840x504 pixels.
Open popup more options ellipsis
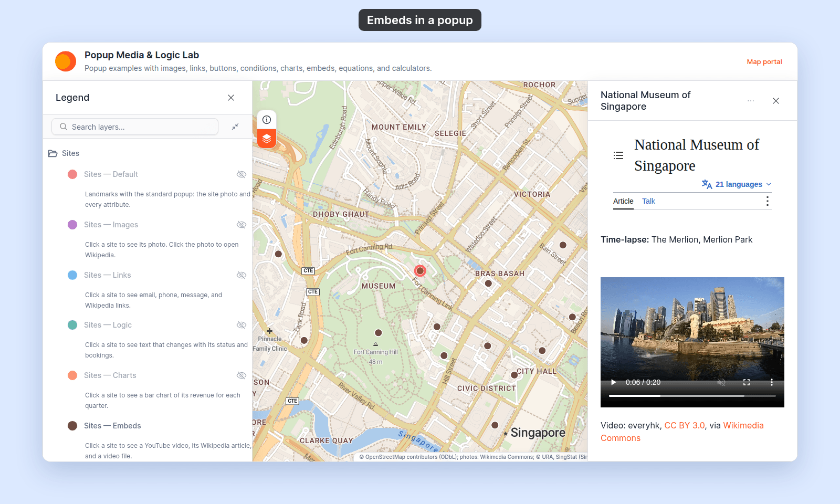[x=751, y=101]
